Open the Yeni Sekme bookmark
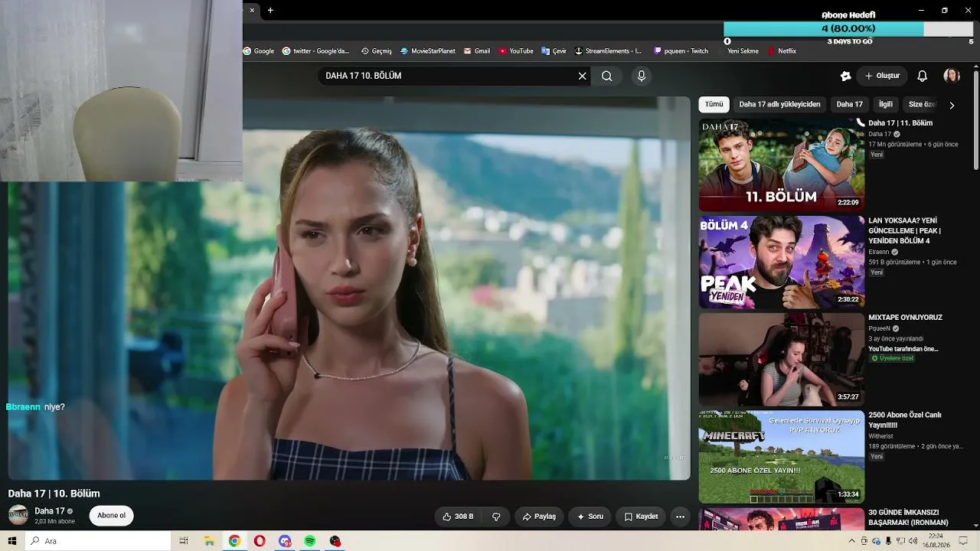Screen dimensions: 980x551 pyautogui.click(x=743, y=51)
